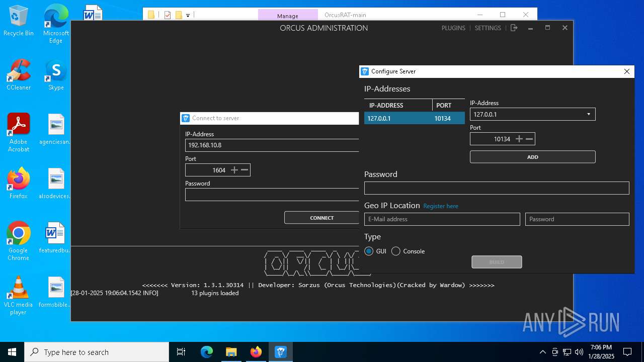The width and height of the screenshot is (644, 362).
Task: Close the Configure Server dialog
Action: [627, 71]
